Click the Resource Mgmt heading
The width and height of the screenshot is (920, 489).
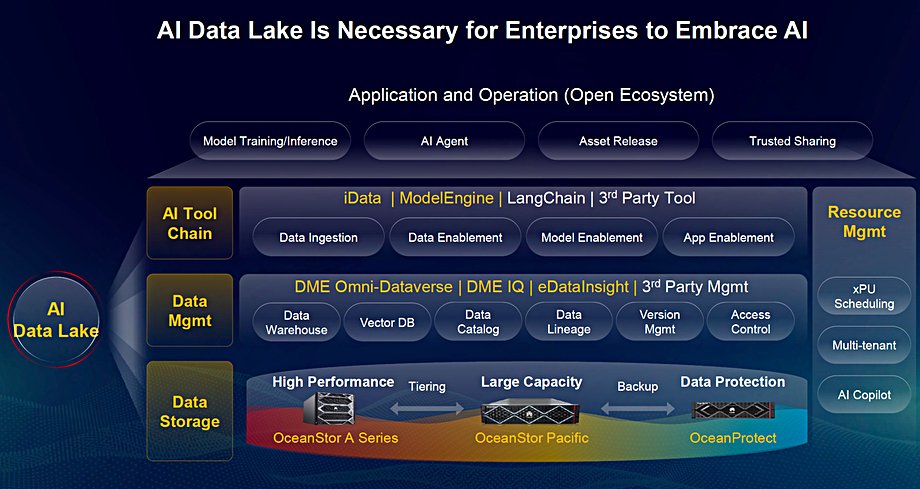coord(864,221)
